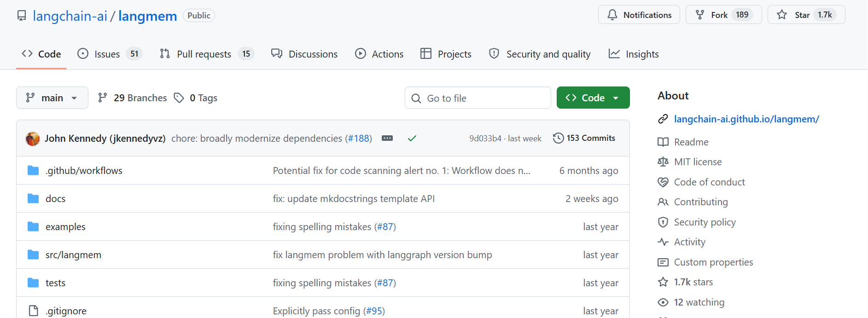
Task: View the 0 Tags link
Action: tap(196, 98)
